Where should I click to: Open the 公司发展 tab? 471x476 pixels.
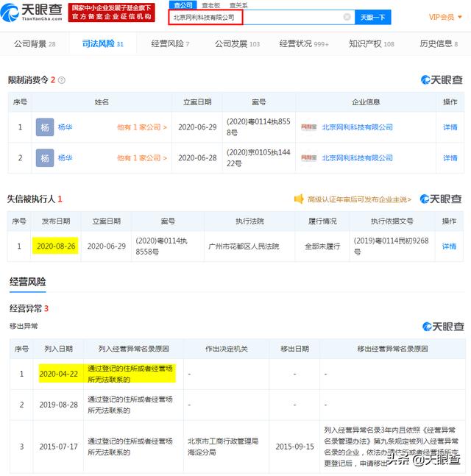pyautogui.click(x=237, y=44)
